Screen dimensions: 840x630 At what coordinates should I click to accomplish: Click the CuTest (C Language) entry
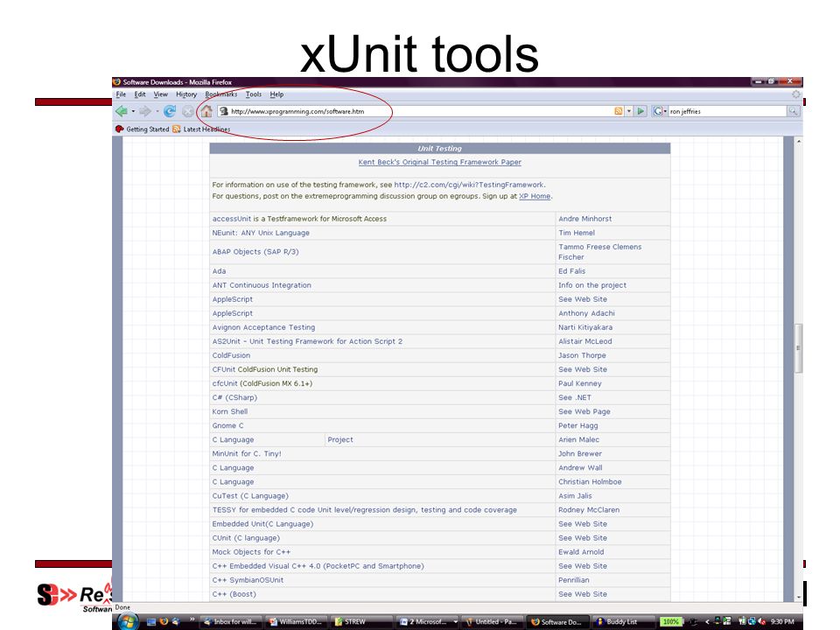pos(250,495)
